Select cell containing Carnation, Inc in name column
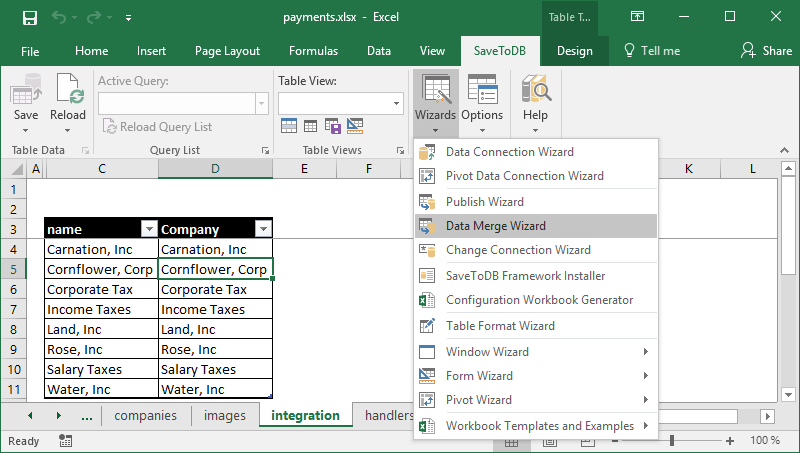The height and width of the screenshot is (453, 800). (x=102, y=249)
